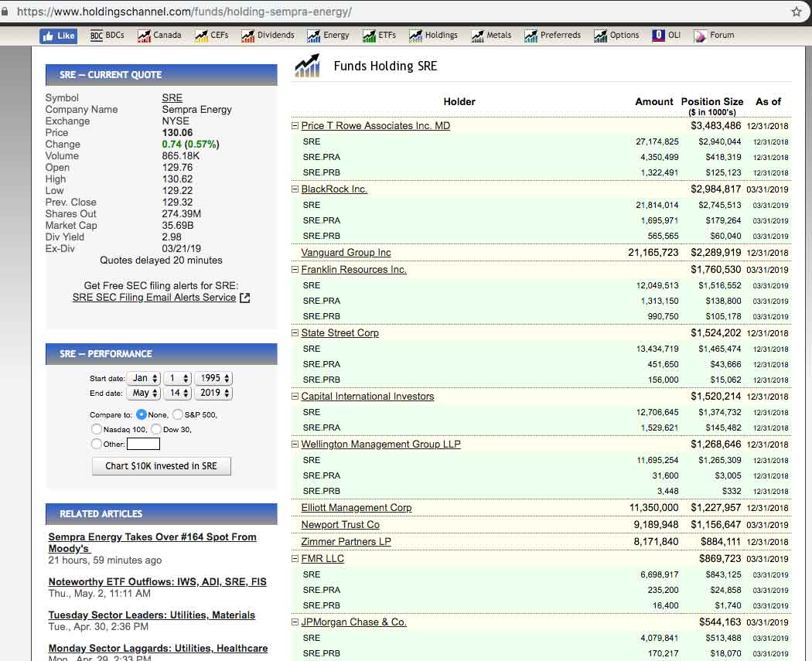Open Noteworthy ETF Outflows article link
Image resolution: width=812 pixels, height=661 pixels.
(x=158, y=582)
